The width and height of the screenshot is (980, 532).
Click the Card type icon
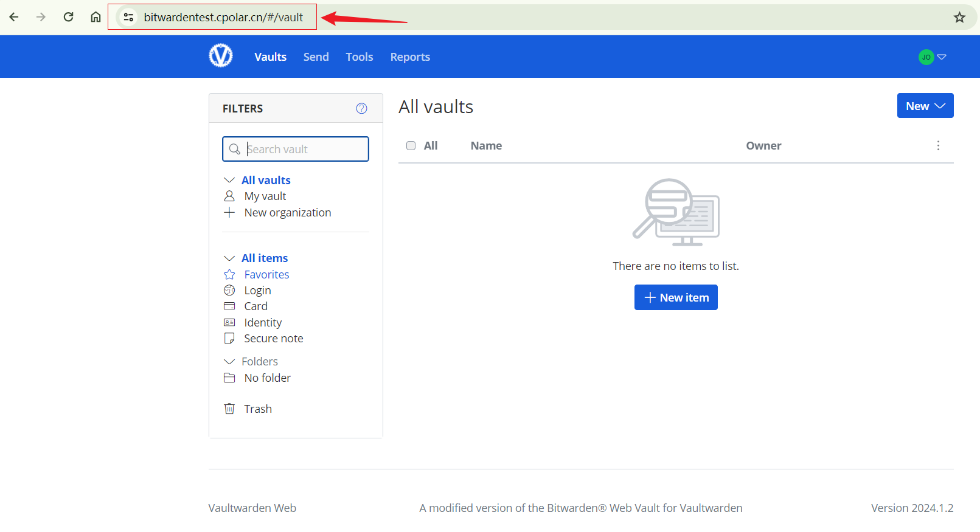coord(229,306)
